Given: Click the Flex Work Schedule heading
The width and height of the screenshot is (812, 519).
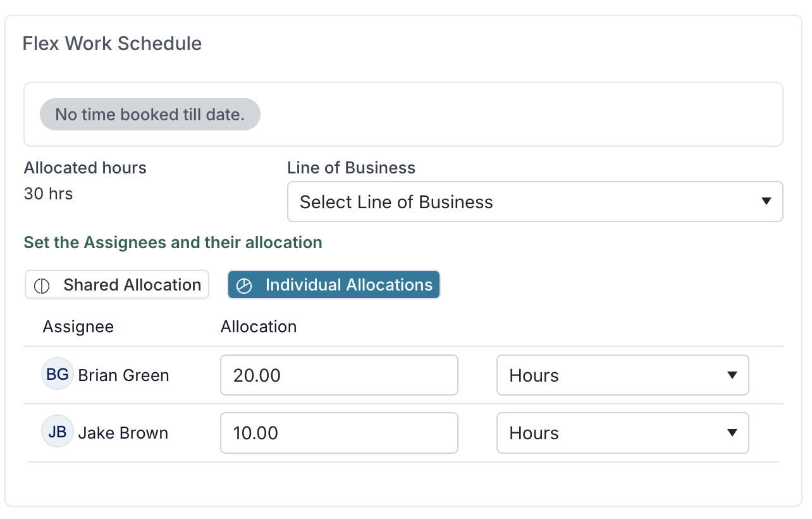Looking at the screenshot, I should tap(113, 44).
